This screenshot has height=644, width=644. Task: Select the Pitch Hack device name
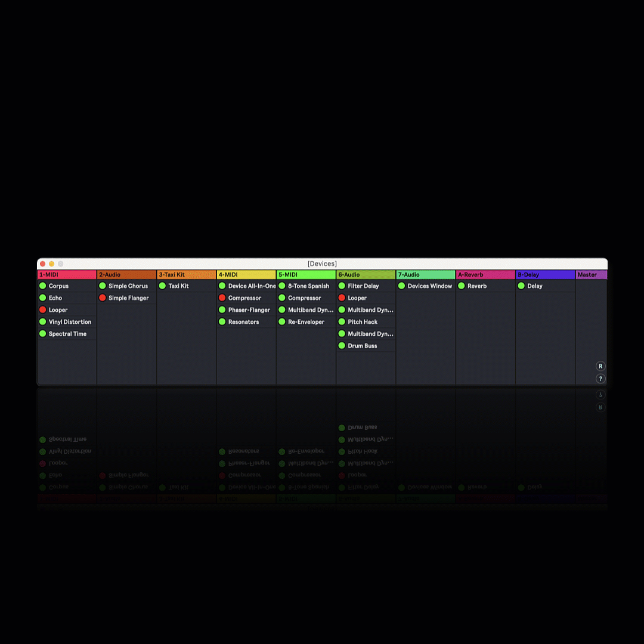(x=363, y=322)
